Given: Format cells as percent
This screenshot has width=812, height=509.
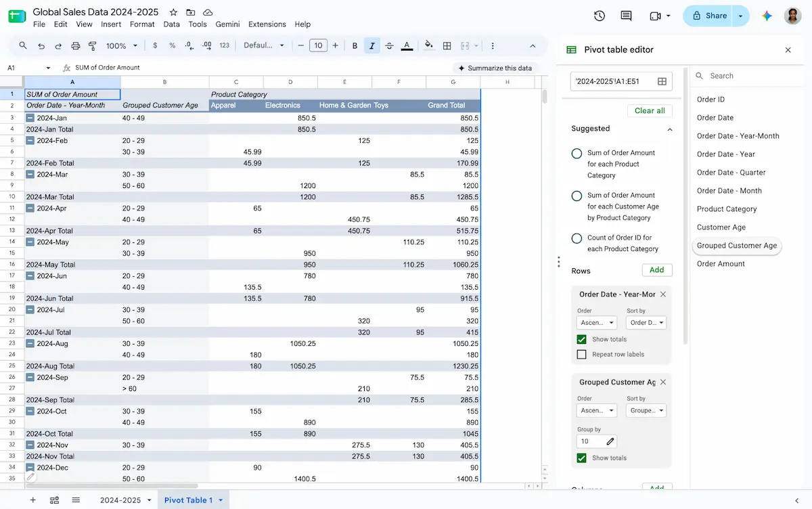Looking at the screenshot, I should [x=172, y=45].
